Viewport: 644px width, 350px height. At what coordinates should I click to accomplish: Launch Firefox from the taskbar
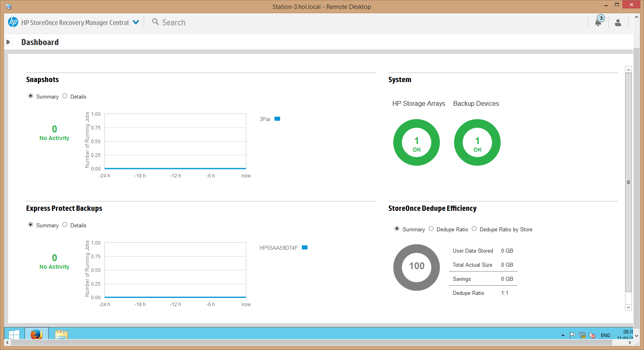[37, 334]
